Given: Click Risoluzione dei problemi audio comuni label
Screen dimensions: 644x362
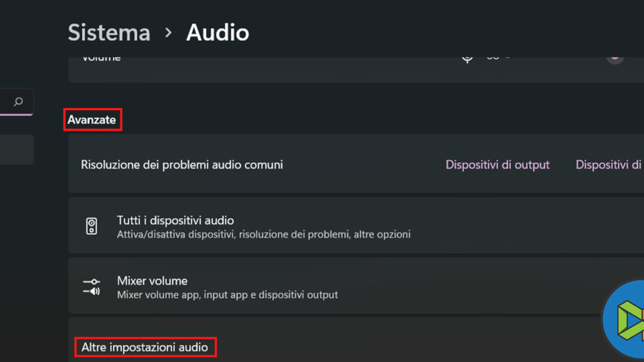Looking at the screenshot, I should (x=181, y=165).
